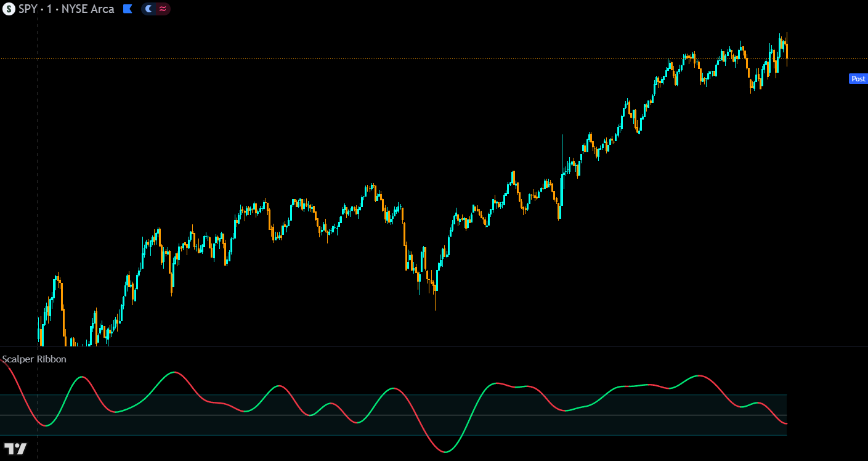Image resolution: width=868 pixels, height=461 pixels.
Task: Click the blue Post price label
Action: 858,79
